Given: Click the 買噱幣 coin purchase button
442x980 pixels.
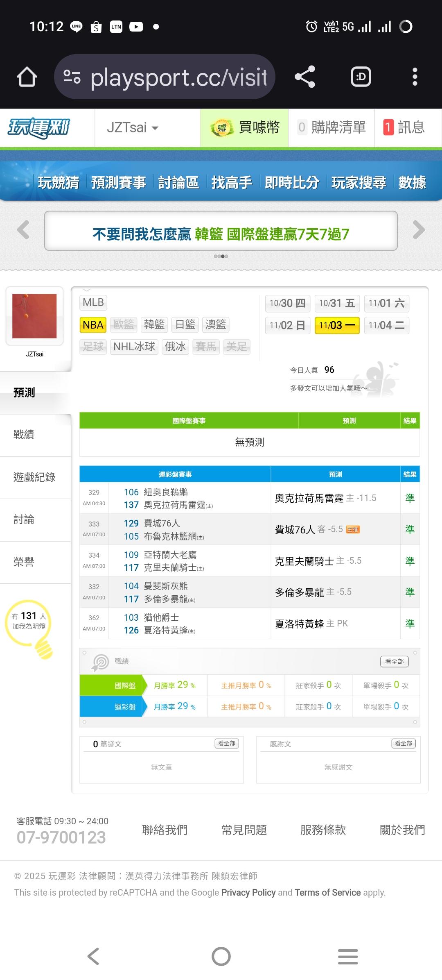Looking at the screenshot, I should (x=244, y=128).
